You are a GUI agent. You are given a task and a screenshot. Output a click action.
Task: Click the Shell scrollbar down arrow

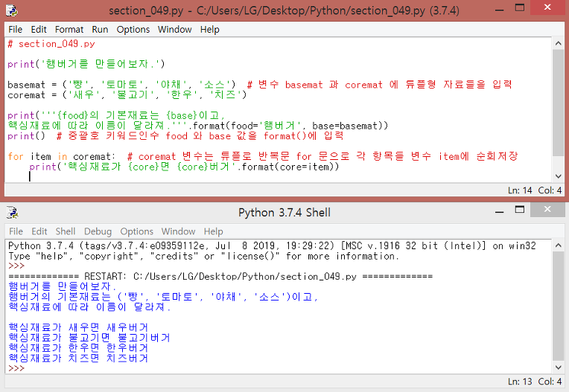[558, 367]
